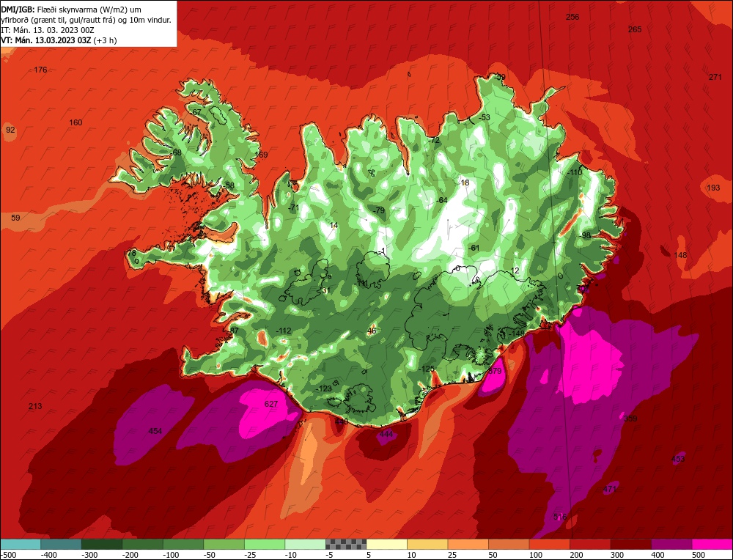733x560 pixels.
Task: Select the 160 flux value
Action: point(75,123)
